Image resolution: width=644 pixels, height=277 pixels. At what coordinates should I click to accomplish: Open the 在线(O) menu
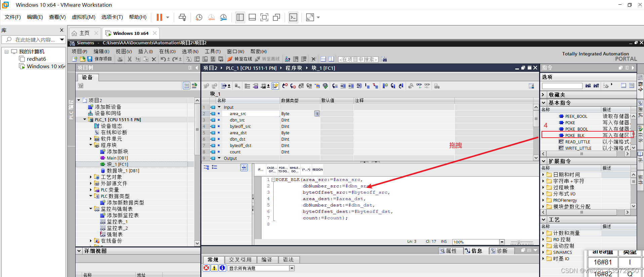pos(167,51)
